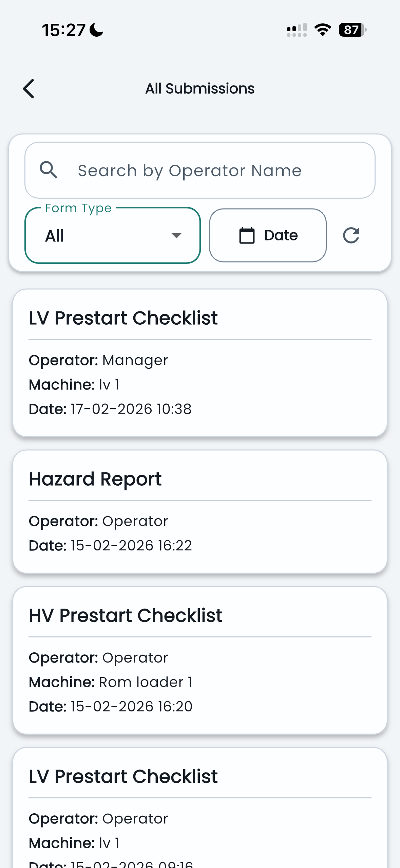Tap the Search by Operator Name field
The image size is (400, 868).
200,170
